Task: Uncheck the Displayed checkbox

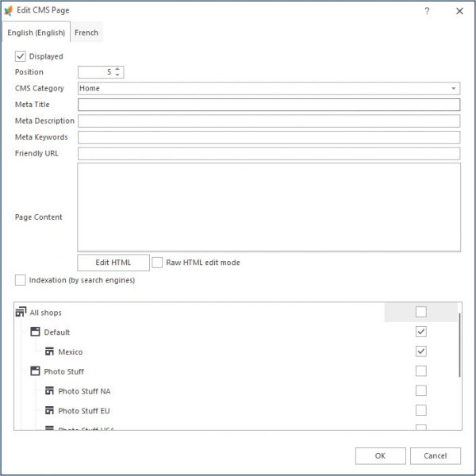Action: tap(21, 56)
